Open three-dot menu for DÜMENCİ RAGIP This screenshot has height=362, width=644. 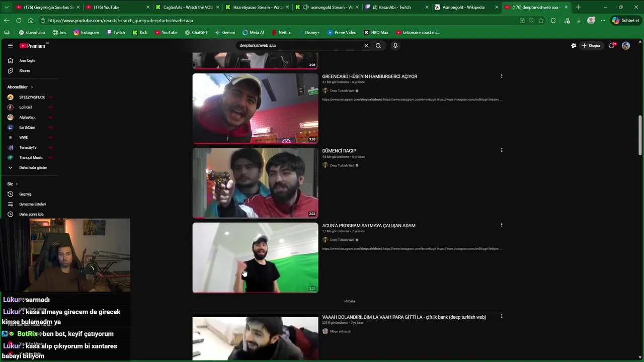502,150
